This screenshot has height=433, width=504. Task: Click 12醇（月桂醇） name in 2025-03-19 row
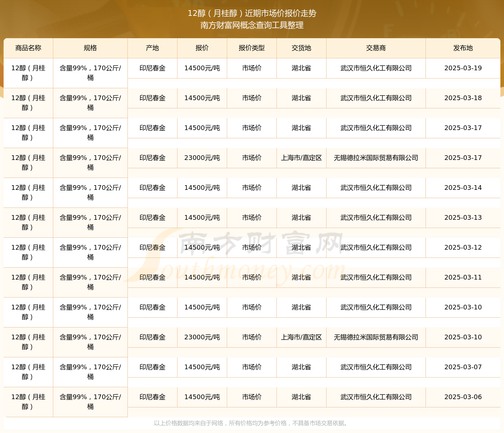point(28,73)
